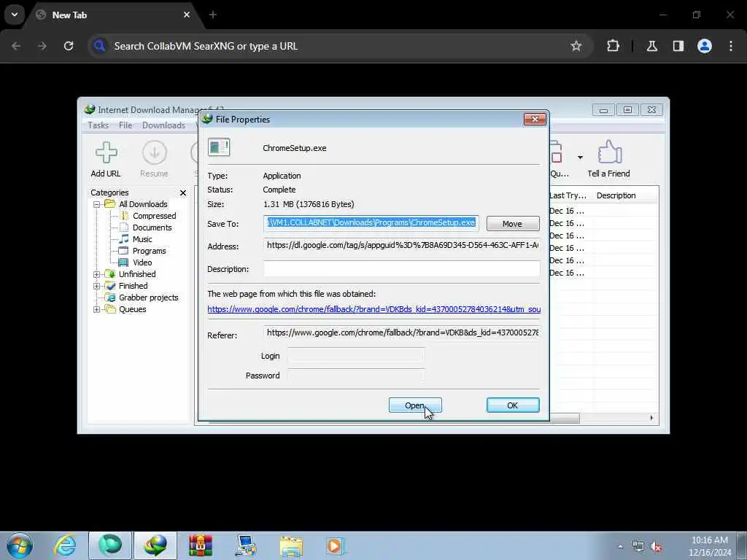Bookmark this tab with the star icon
This screenshot has height=560, width=747.
pyautogui.click(x=576, y=46)
